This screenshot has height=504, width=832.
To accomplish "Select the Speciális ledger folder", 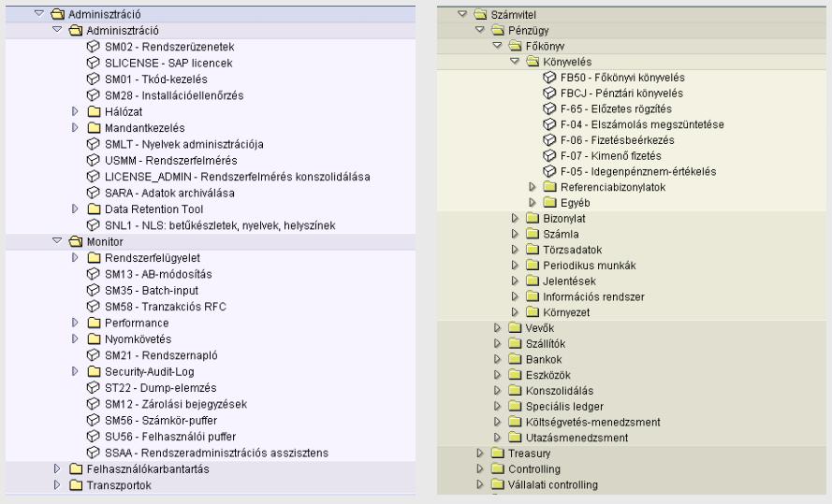I will (x=564, y=407).
